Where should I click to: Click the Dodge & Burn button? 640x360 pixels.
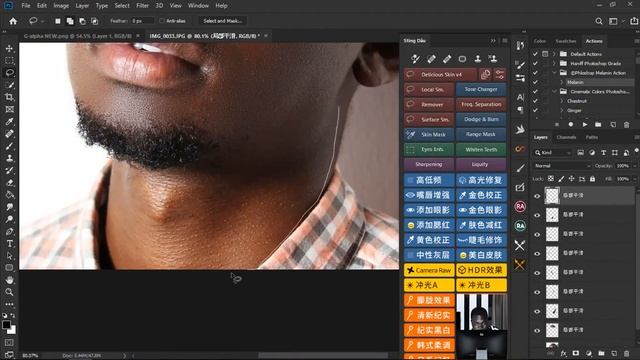pos(481,119)
